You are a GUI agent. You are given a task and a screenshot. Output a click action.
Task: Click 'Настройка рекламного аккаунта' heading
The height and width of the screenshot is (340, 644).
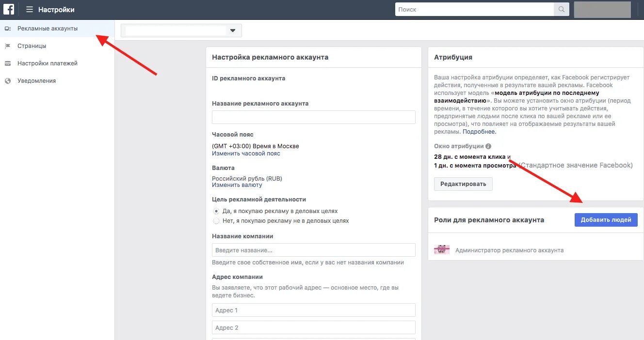coord(270,57)
